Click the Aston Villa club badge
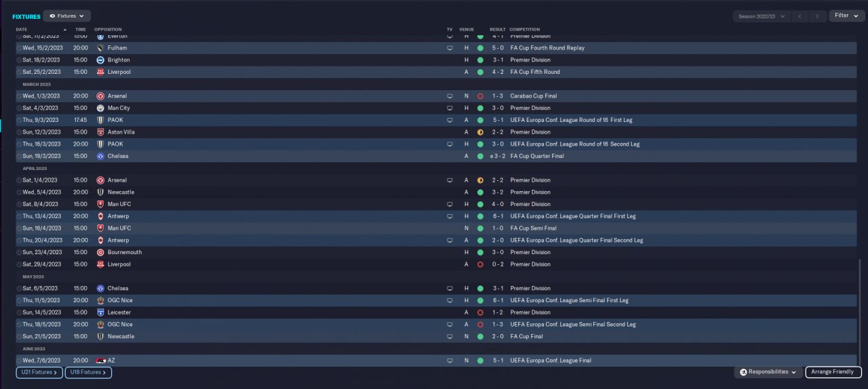 (100, 132)
